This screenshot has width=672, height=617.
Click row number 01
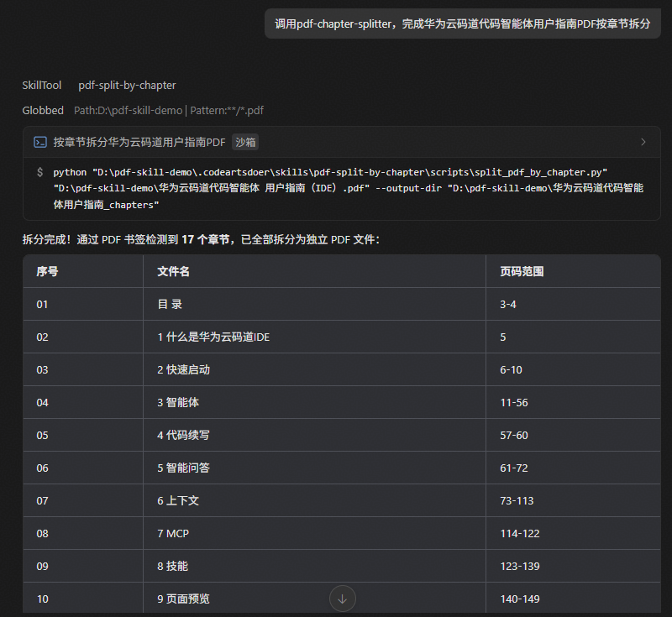coord(42,305)
